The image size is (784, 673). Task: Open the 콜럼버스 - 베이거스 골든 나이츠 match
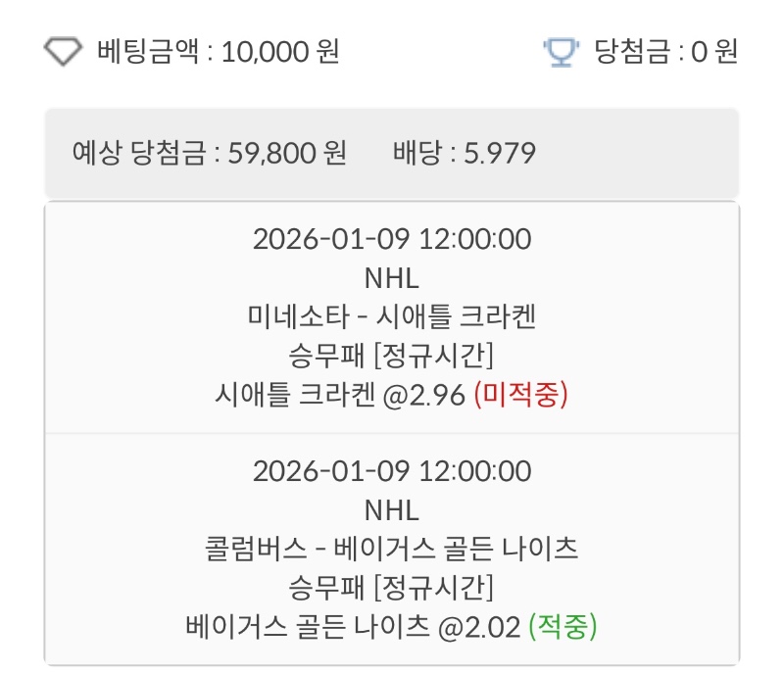point(391,549)
